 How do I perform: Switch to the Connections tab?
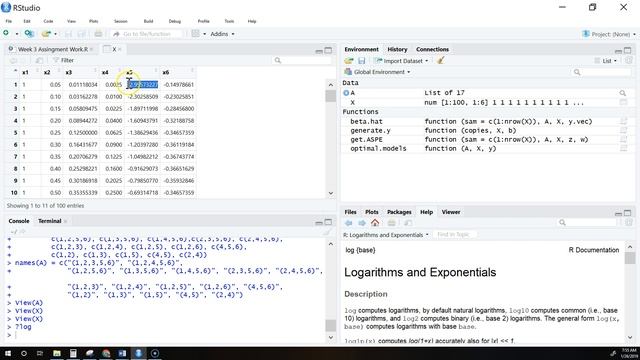tap(432, 49)
